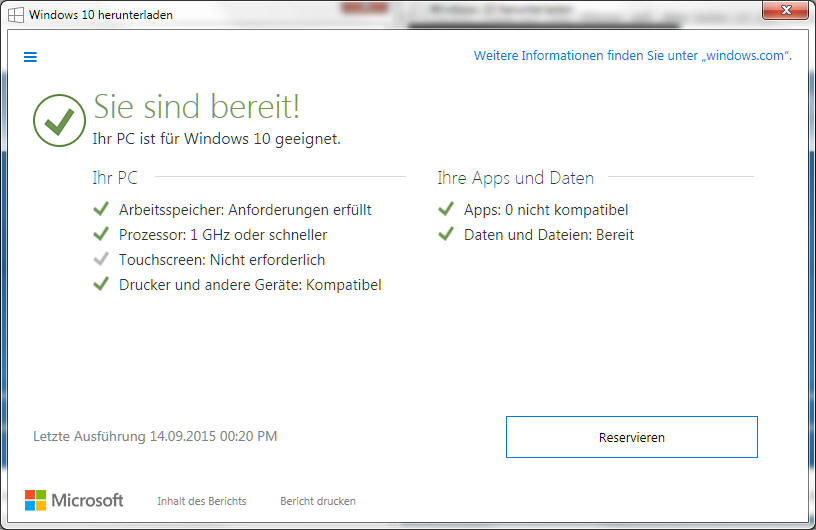Image resolution: width=816 pixels, height=530 pixels.
Task: Click the grey checkmark beside Touchscreen
Action: (x=101, y=259)
